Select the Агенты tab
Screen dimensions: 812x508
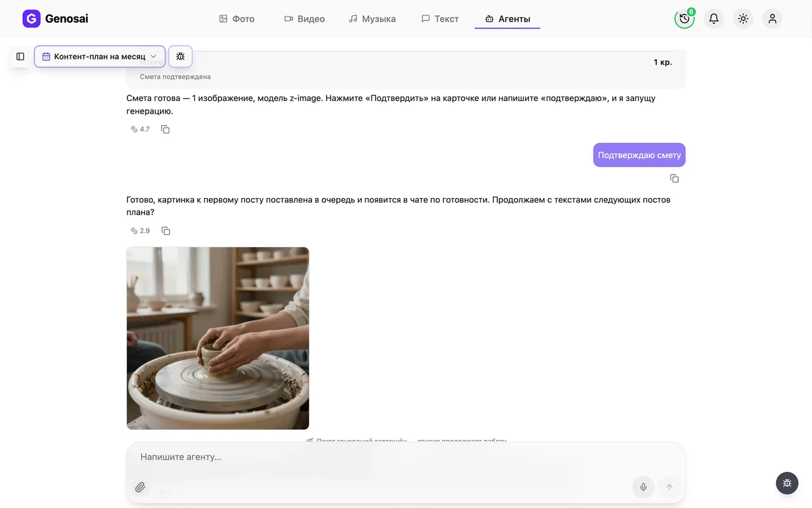pos(507,19)
